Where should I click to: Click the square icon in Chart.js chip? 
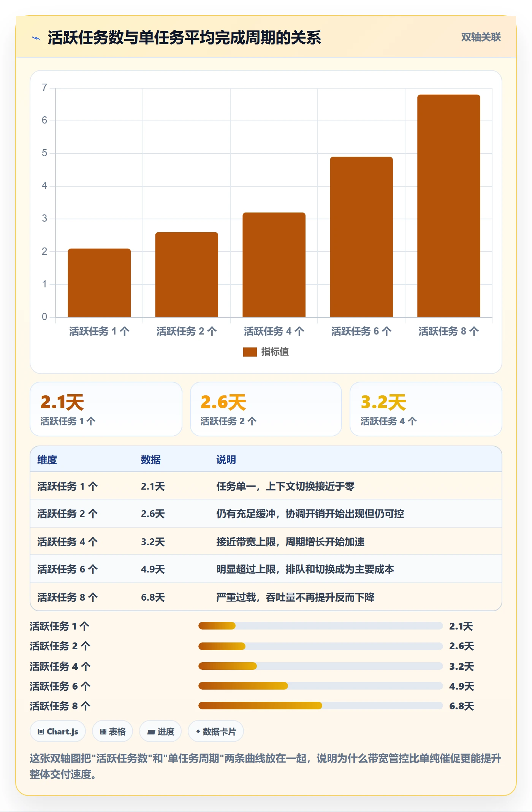(41, 732)
